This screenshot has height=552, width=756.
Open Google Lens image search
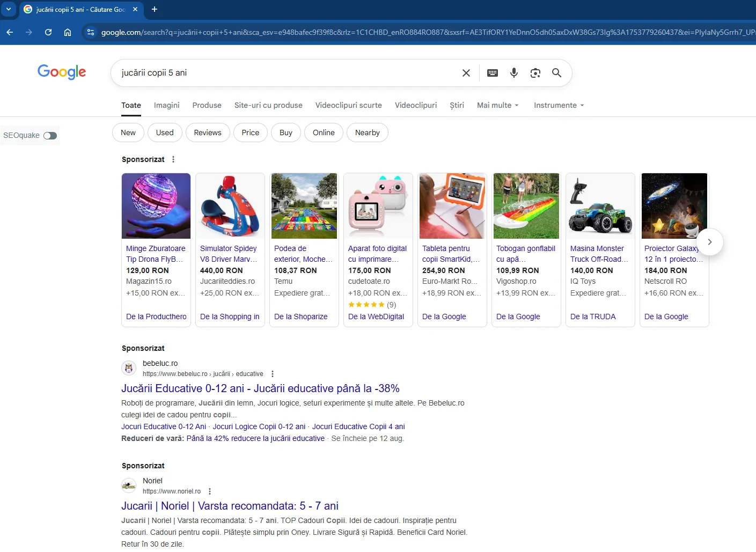click(535, 73)
